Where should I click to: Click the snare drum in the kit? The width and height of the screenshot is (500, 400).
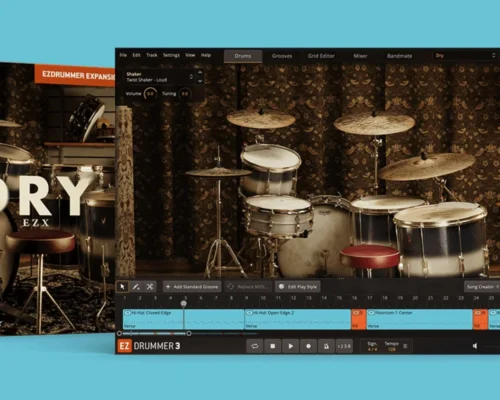(279, 215)
